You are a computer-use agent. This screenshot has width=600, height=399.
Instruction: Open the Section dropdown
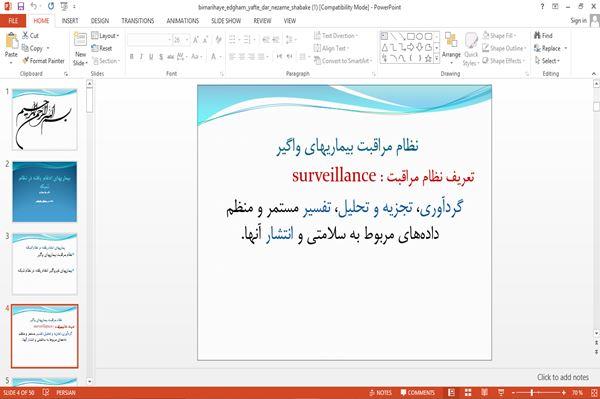[x=106, y=60]
